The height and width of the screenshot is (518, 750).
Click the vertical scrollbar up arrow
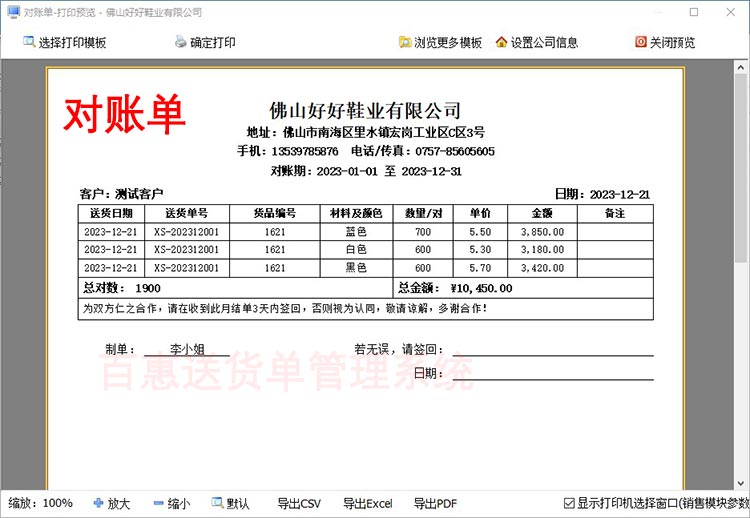pos(740,67)
